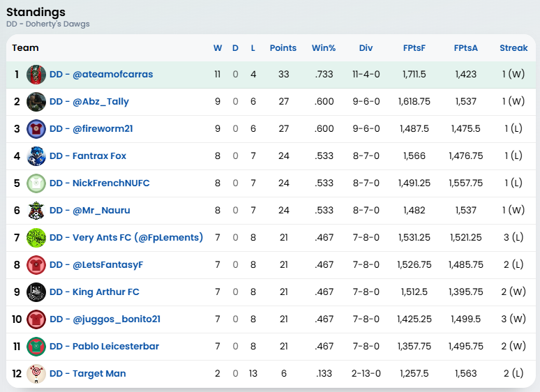Sort standings by W column header
Image resolution: width=540 pixels, height=392 pixels.
click(x=218, y=48)
